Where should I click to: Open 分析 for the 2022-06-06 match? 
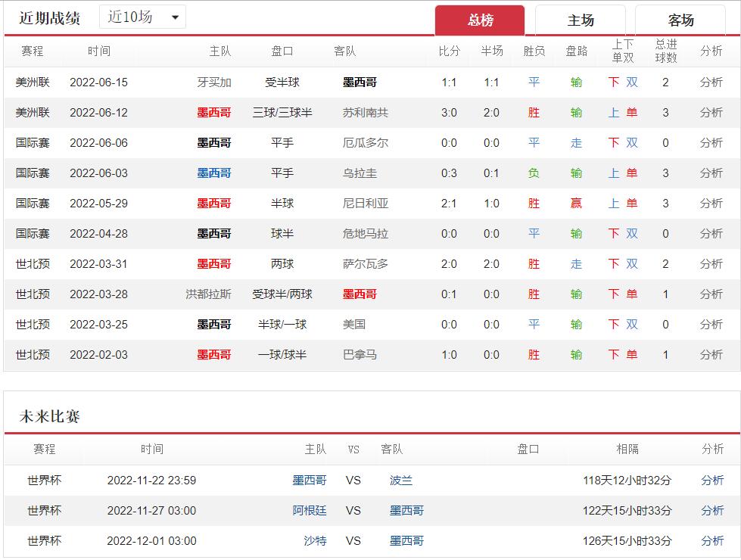tap(711, 143)
